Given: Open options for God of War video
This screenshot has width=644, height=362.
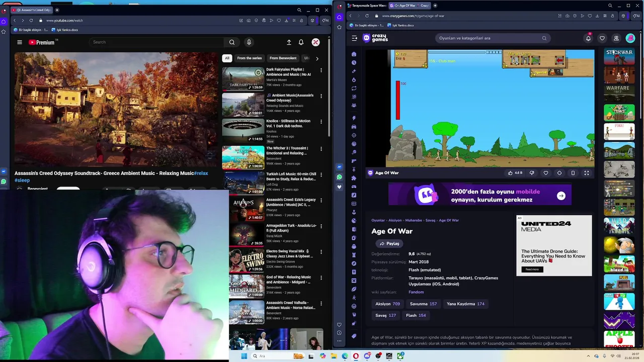Looking at the screenshot, I should point(321,278).
